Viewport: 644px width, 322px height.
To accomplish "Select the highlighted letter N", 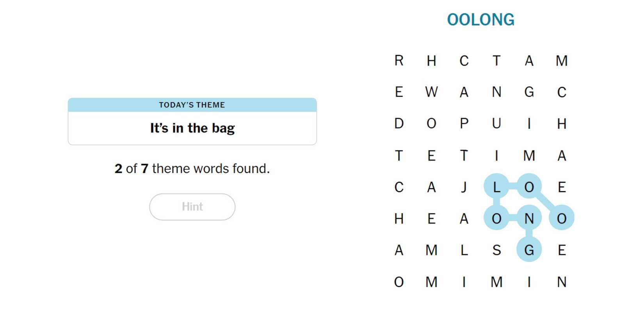I will point(529,219).
